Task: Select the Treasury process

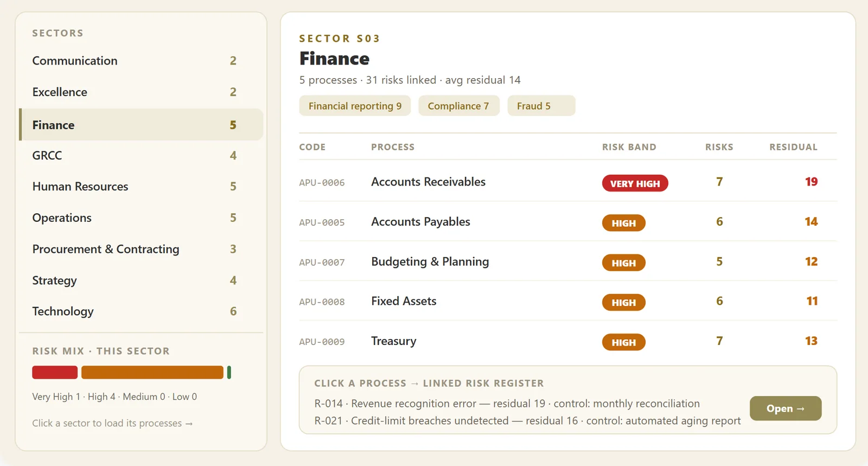Action: [567, 341]
